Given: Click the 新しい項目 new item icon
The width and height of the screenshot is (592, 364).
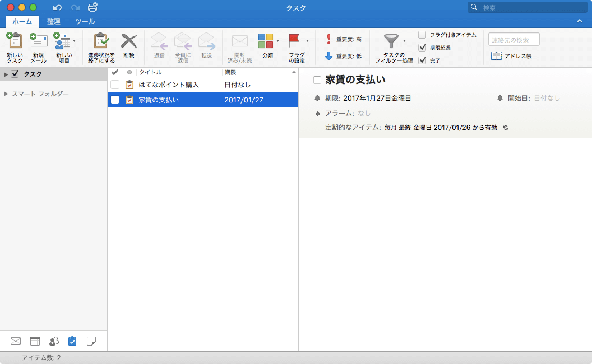Looking at the screenshot, I should 62,41.
